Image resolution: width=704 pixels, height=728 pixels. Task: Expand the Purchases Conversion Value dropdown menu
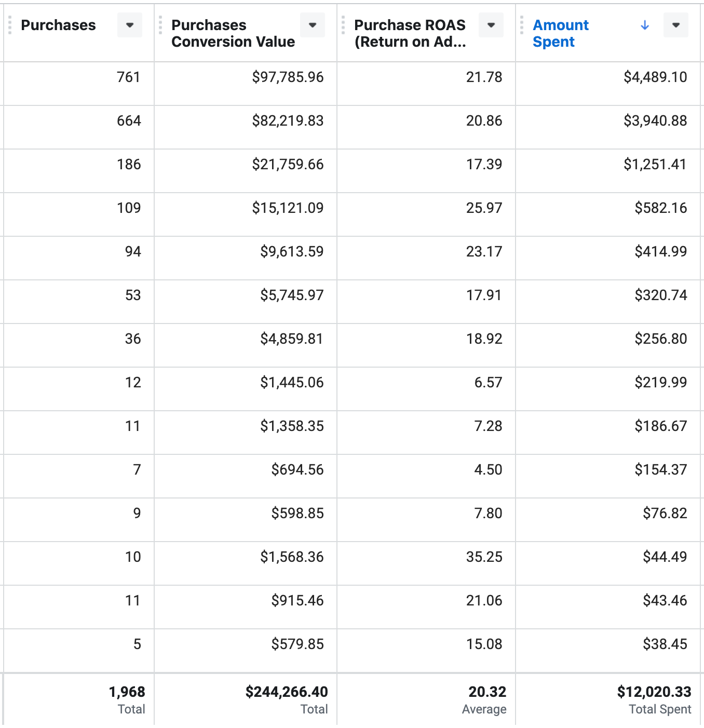[313, 24]
